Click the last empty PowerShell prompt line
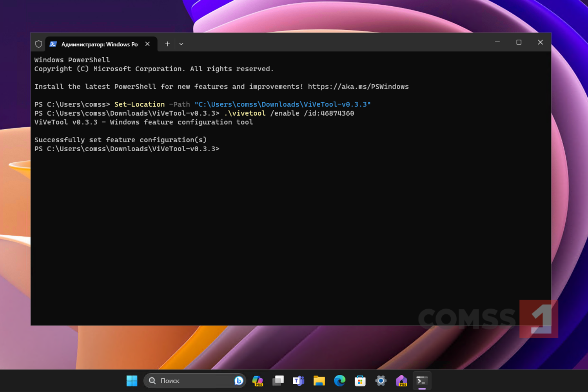 click(x=127, y=149)
